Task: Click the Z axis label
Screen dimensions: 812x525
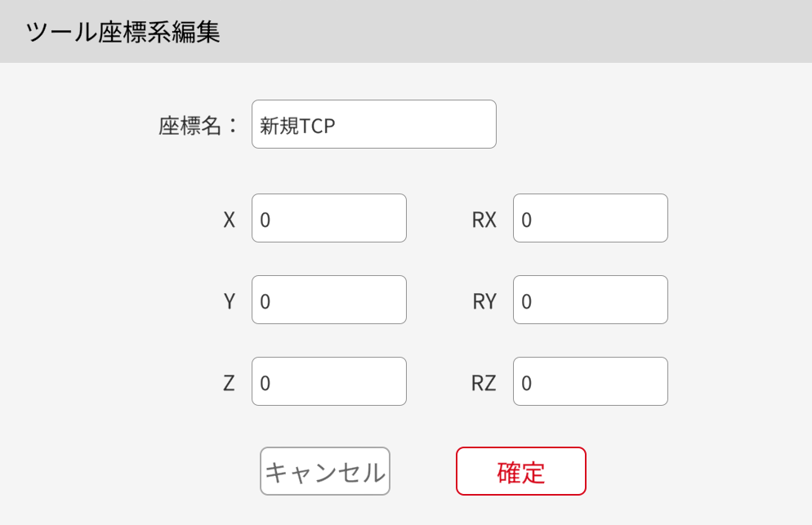Action: (229, 383)
